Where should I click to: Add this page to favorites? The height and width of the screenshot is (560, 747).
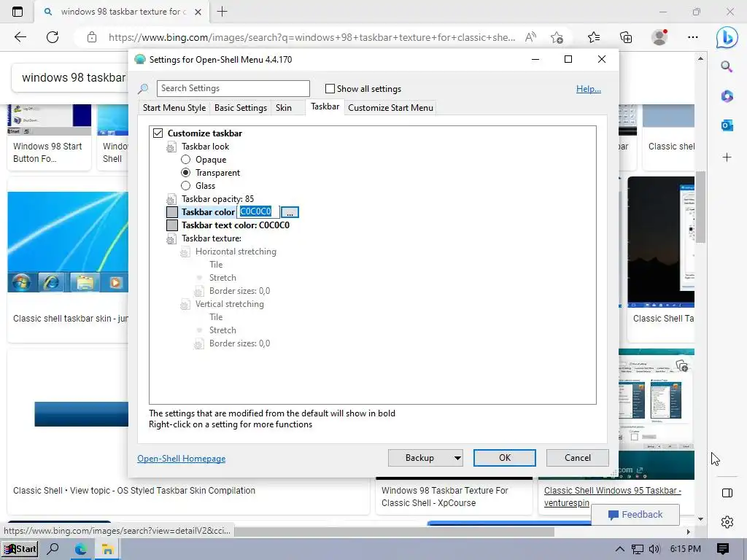click(x=557, y=37)
